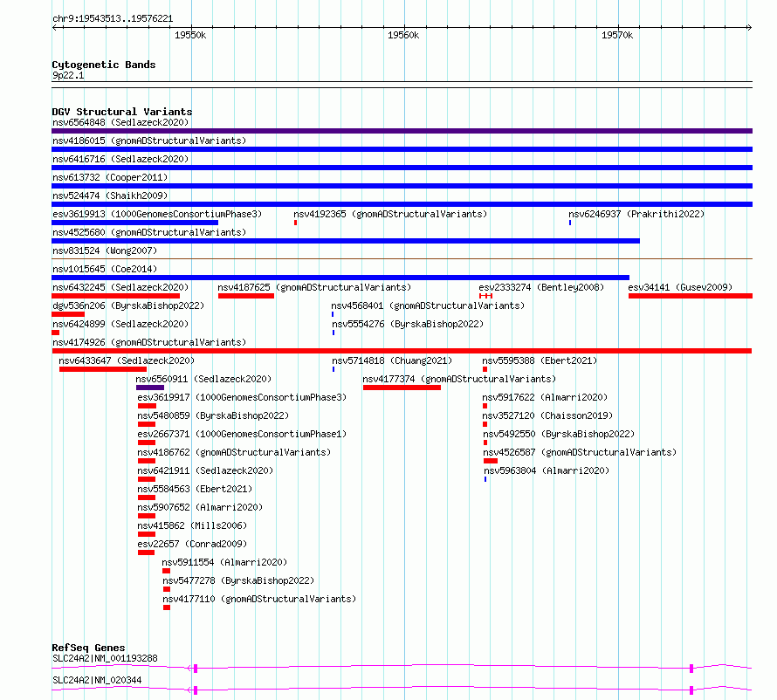This screenshot has width=777, height=700.
Task: Open SLC24A2|NM_001193288 gene label
Action: click(x=105, y=658)
